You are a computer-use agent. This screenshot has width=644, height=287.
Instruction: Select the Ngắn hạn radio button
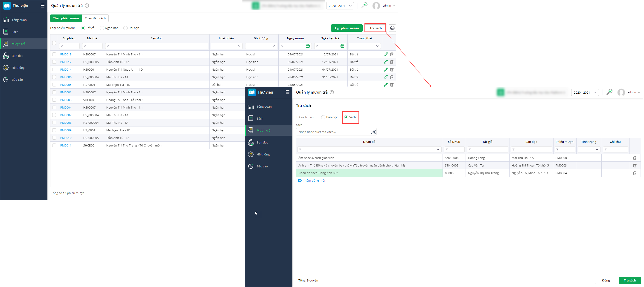[x=102, y=28]
